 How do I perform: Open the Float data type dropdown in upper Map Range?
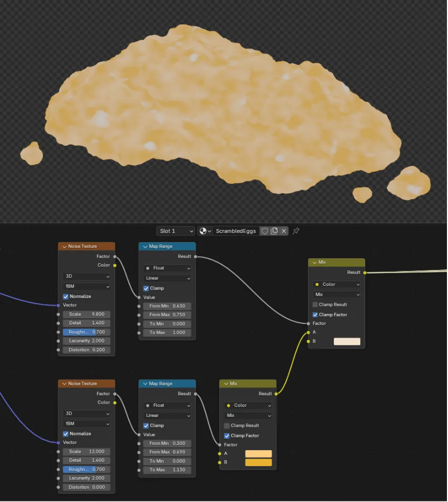point(167,268)
